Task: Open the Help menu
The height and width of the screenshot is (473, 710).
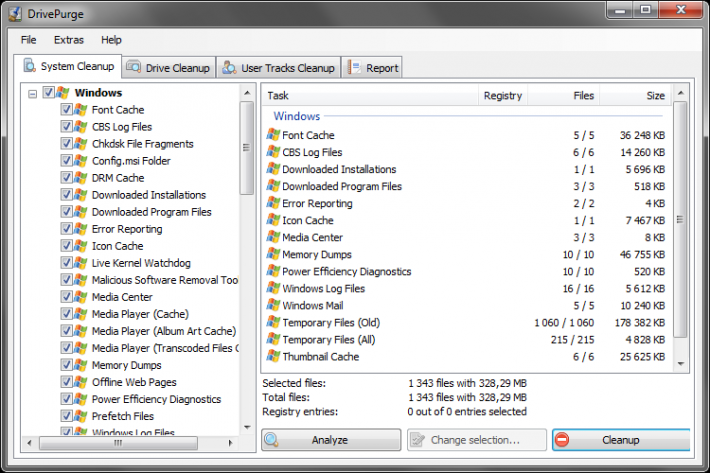Action: (111, 40)
